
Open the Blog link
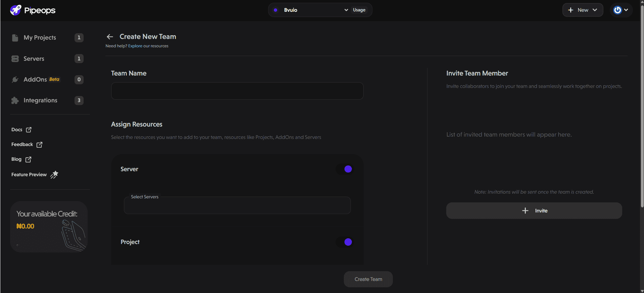[x=21, y=159]
